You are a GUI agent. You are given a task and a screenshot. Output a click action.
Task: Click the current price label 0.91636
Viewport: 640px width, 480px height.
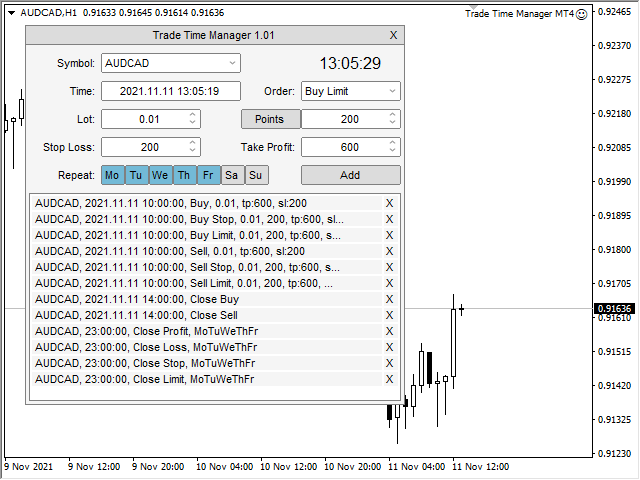(615, 309)
